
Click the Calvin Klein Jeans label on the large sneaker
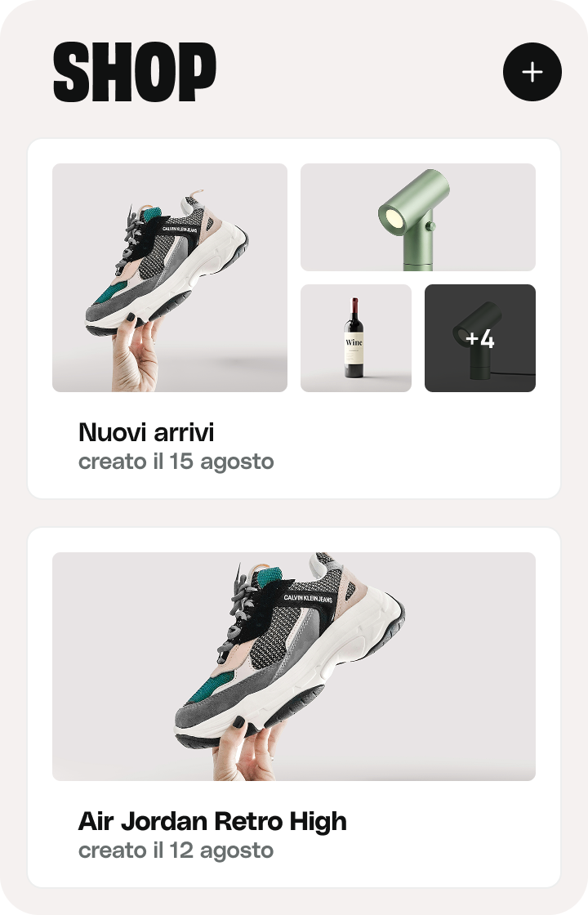tap(310, 598)
